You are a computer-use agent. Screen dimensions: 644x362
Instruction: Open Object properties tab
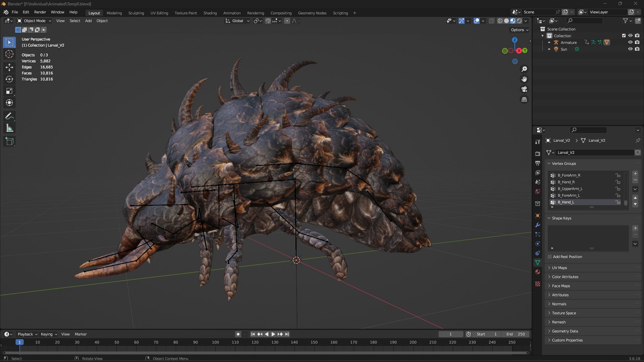(x=538, y=216)
